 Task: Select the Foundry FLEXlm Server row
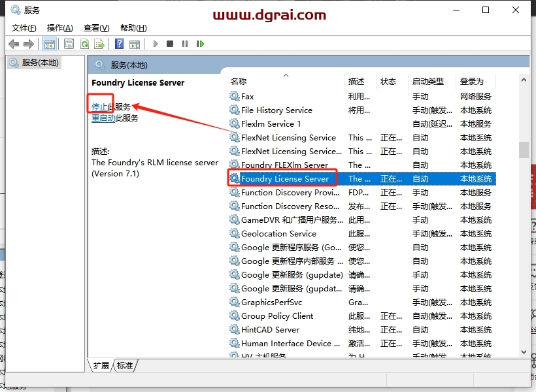[x=361, y=165]
